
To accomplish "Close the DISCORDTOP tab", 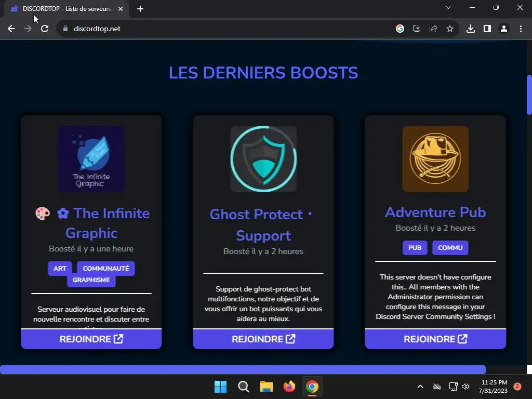I will pyautogui.click(x=121, y=9).
